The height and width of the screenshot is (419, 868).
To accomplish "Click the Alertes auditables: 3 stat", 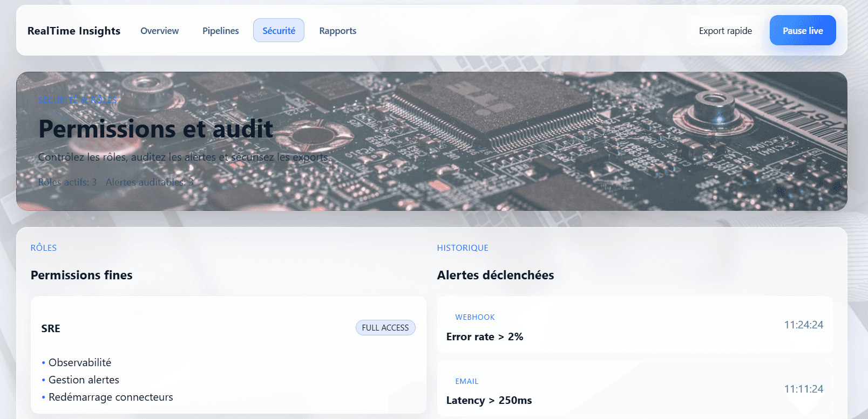I will pyautogui.click(x=150, y=182).
